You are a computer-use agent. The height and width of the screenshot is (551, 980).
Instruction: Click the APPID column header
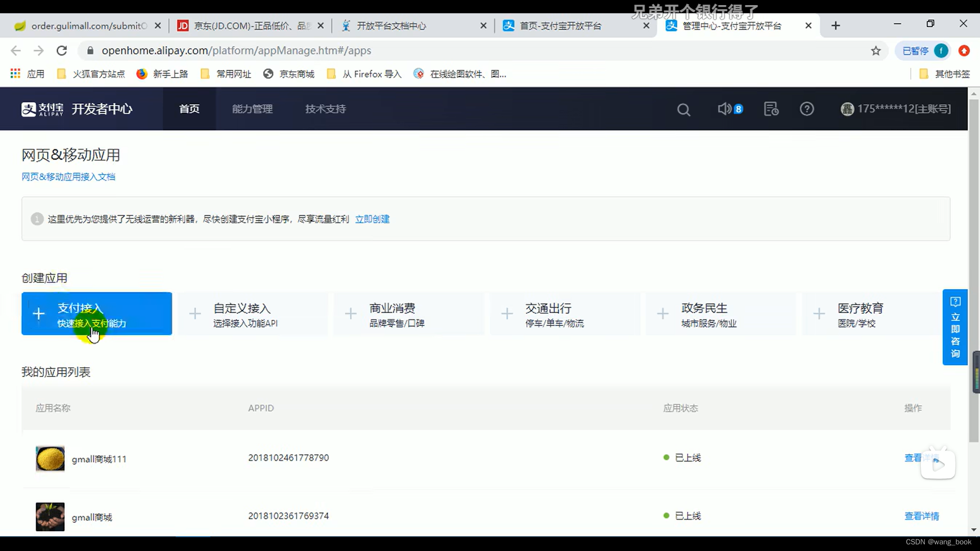tap(261, 408)
